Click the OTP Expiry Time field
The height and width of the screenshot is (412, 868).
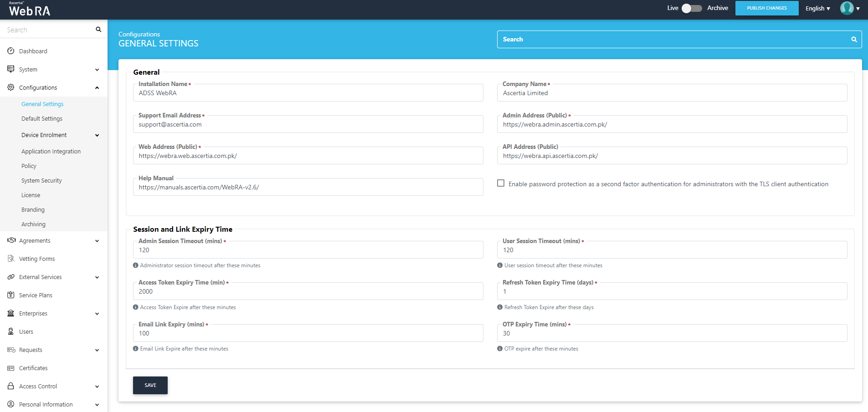pos(672,333)
